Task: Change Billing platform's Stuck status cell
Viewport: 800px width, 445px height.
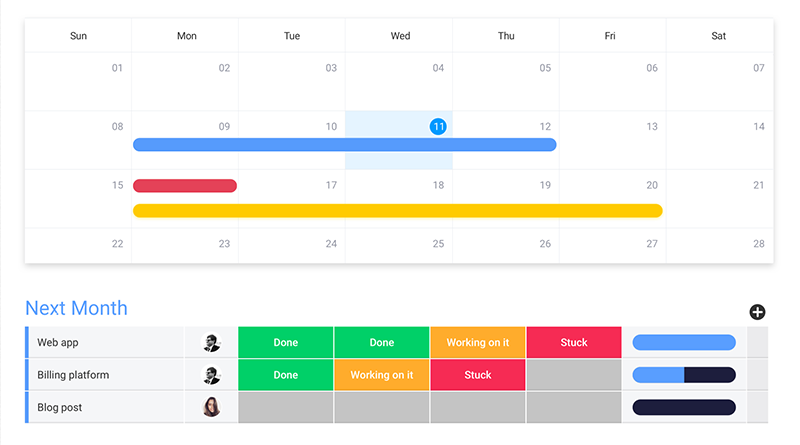Action: (478, 375)
